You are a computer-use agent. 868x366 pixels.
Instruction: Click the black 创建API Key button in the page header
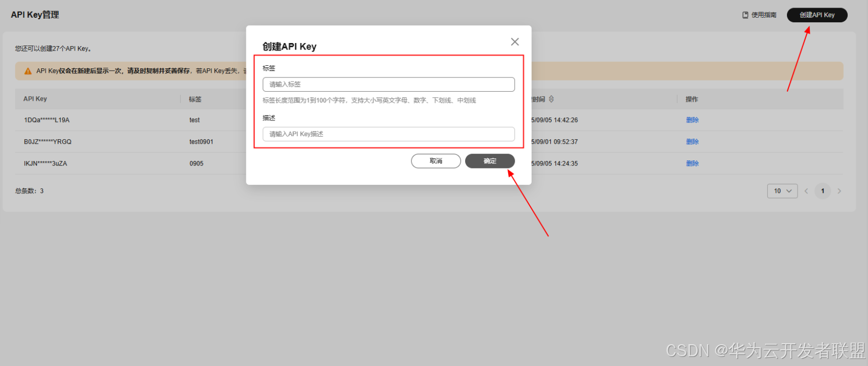click(x=817, y=15)
